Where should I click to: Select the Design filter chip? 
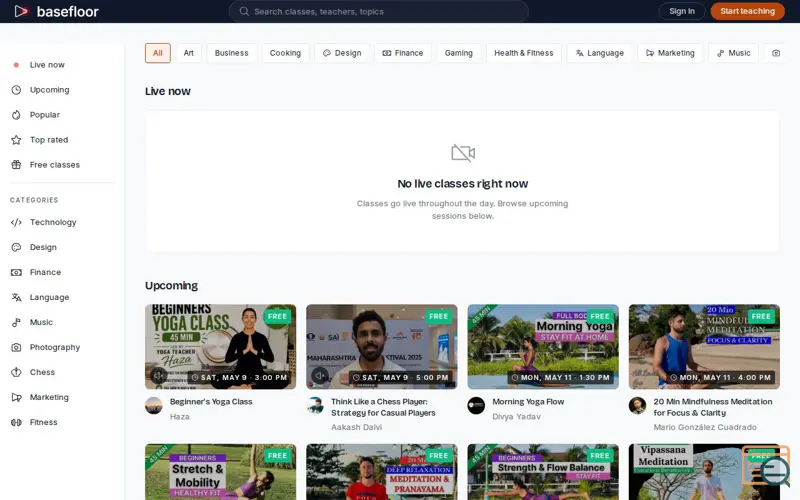(342, 53)
